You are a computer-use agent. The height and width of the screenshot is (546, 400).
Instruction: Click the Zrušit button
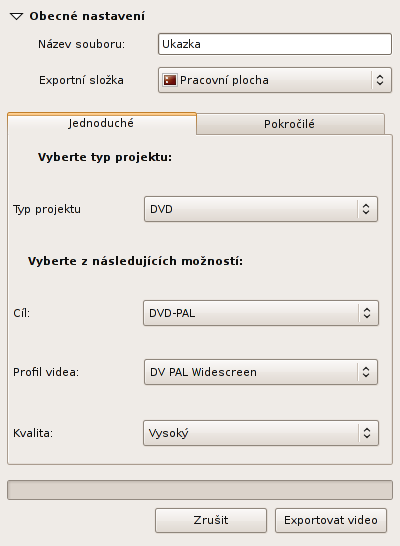pyautogui.click(x=211, y=520)
